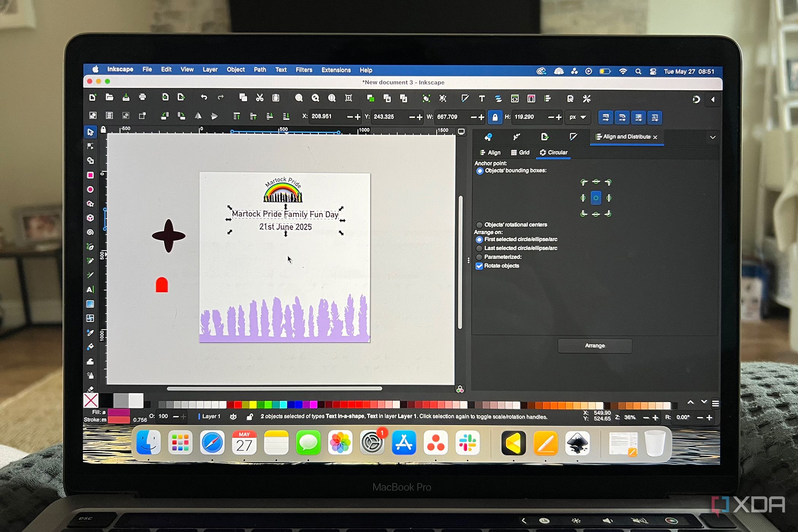
Task: Select Objects' bounding boxes anchor option
Action: point(480,171)
